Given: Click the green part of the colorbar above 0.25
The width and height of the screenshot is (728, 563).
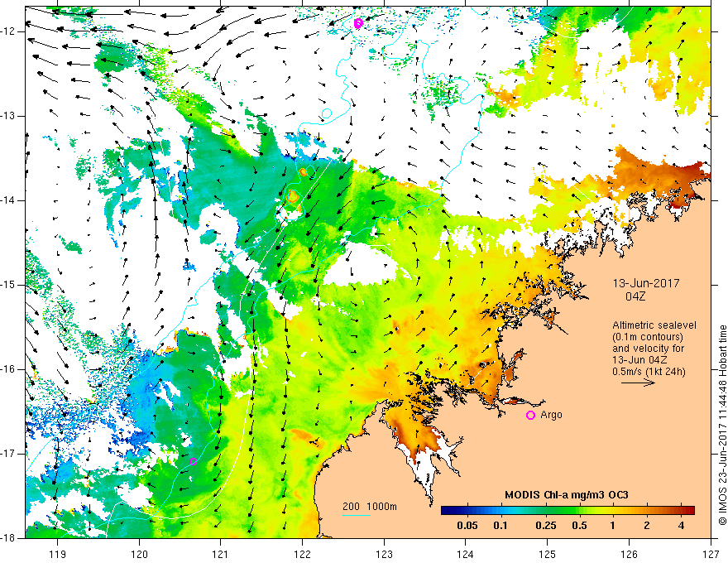Looking at the screenshot, I should tap(546, 511).
